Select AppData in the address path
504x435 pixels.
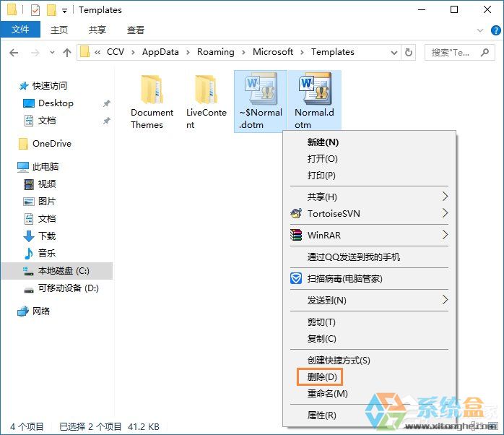[x=160, y=52]
